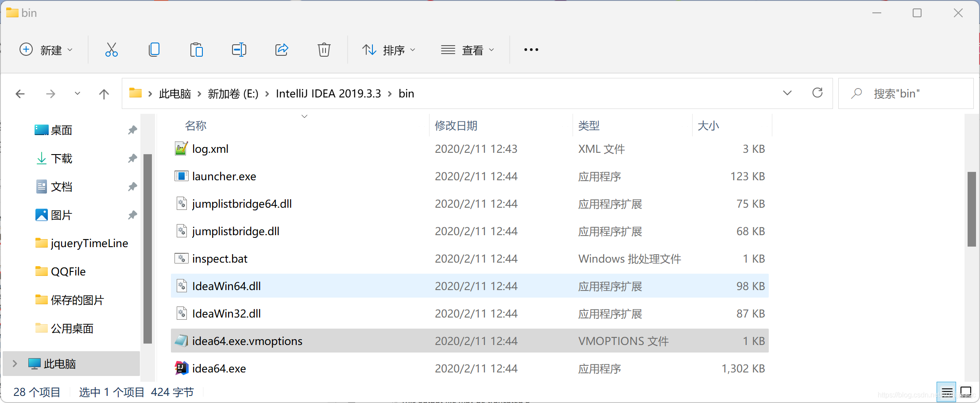The image size is (980, 403).
Task: Open 图片 in the sidebar
Action: (x=62, y=215)
